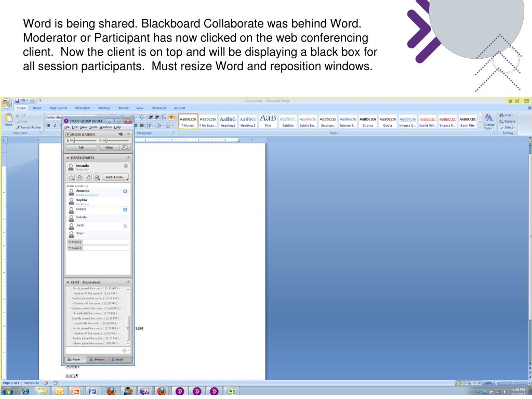Click the Excel icon in taskbar
This screenshot has width=532, height=399.
(x=231, y=391)
